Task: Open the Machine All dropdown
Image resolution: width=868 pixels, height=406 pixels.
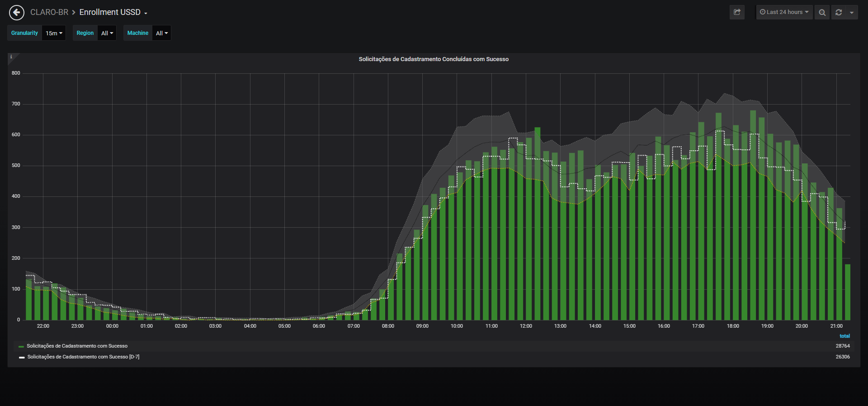Action: pos(162,33)
